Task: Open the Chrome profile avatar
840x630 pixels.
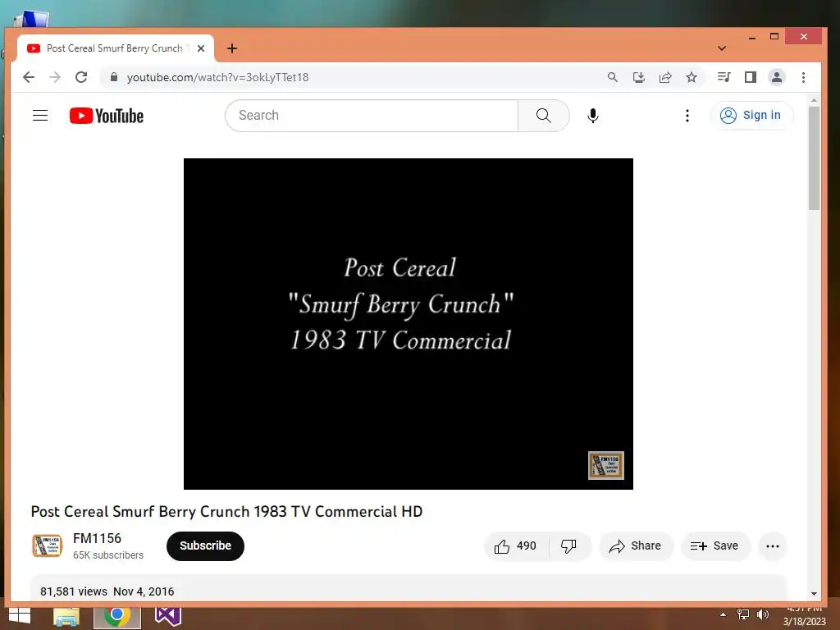Action: click(x=776, y=77)
